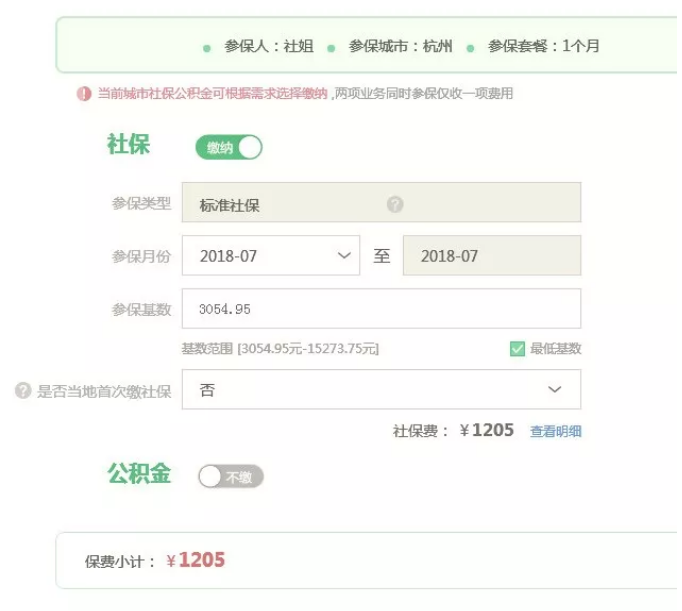This screenshot has height=611, width=682.
Task: Uncheck the 最低基数 checkbox
Action: pos(517,349)
